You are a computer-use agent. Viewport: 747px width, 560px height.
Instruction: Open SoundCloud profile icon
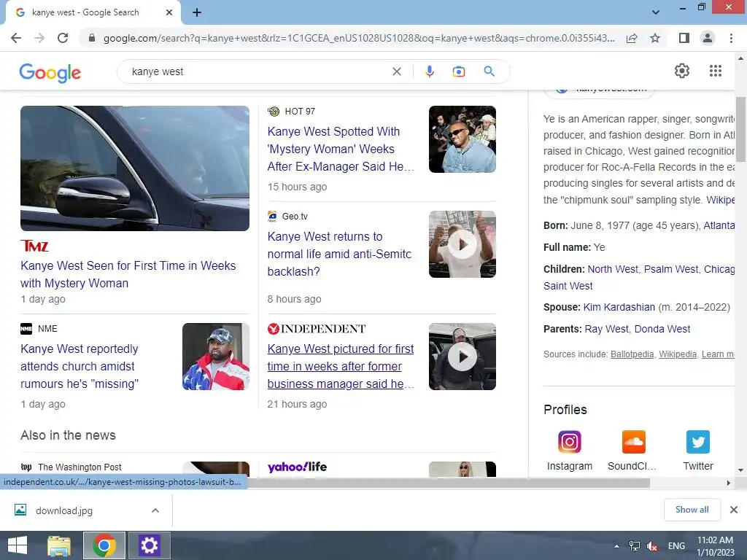pos(634,442)
